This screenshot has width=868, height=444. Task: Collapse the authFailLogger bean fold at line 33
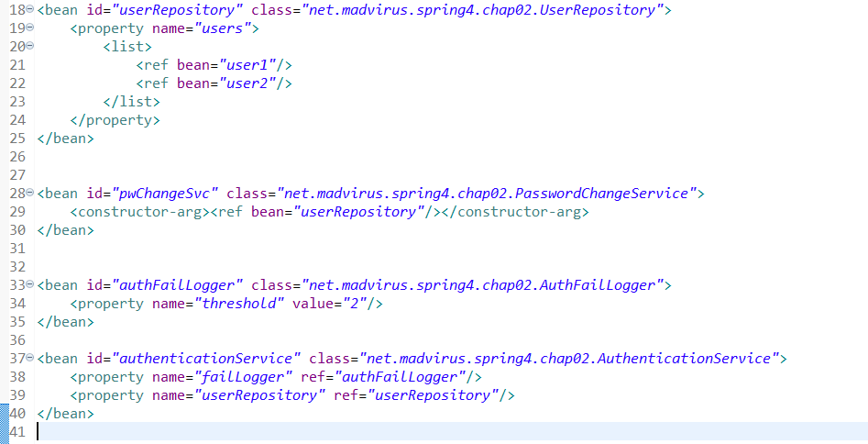(x=30, y=284)
